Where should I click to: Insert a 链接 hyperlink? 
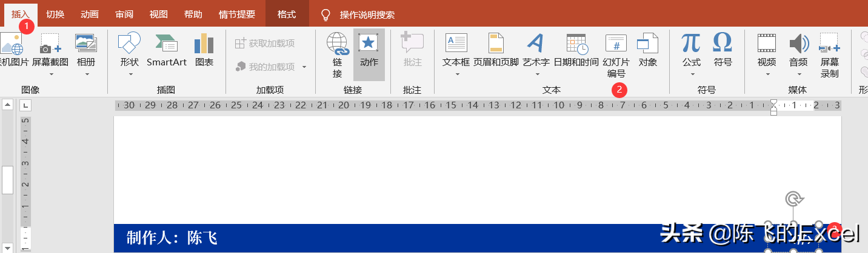coord(338,54)
